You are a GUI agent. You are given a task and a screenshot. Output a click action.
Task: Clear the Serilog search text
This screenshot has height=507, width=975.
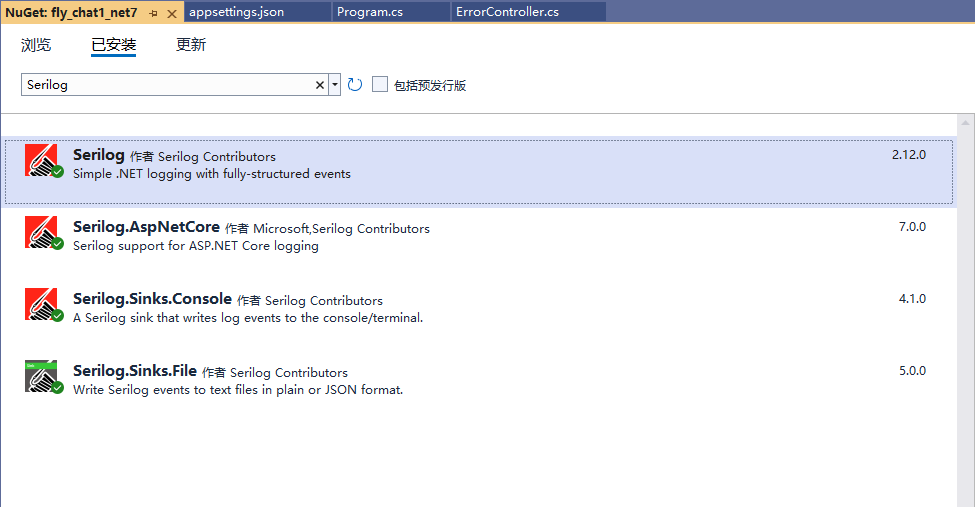[320, 85]
